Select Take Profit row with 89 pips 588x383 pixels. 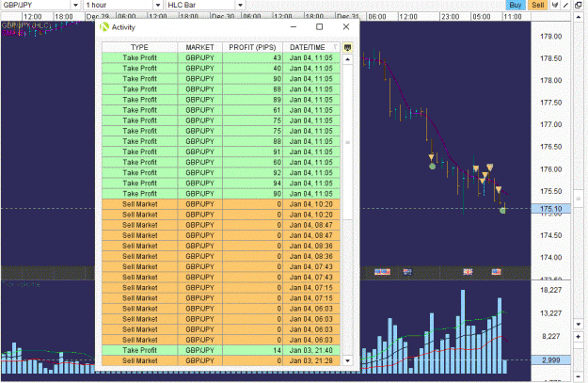[221, 100]
